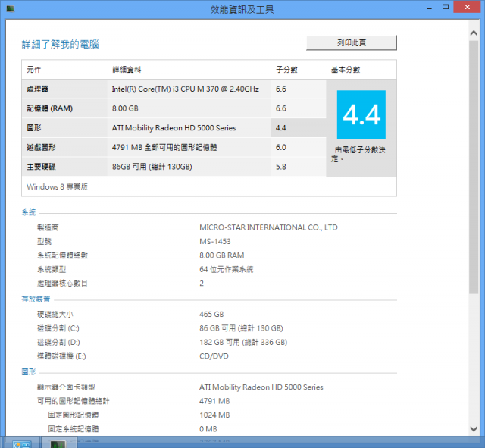Click the 86GB 可用 (總計 130GB) cell
This screenshot has width=485, height=448.
click(152, 167)
